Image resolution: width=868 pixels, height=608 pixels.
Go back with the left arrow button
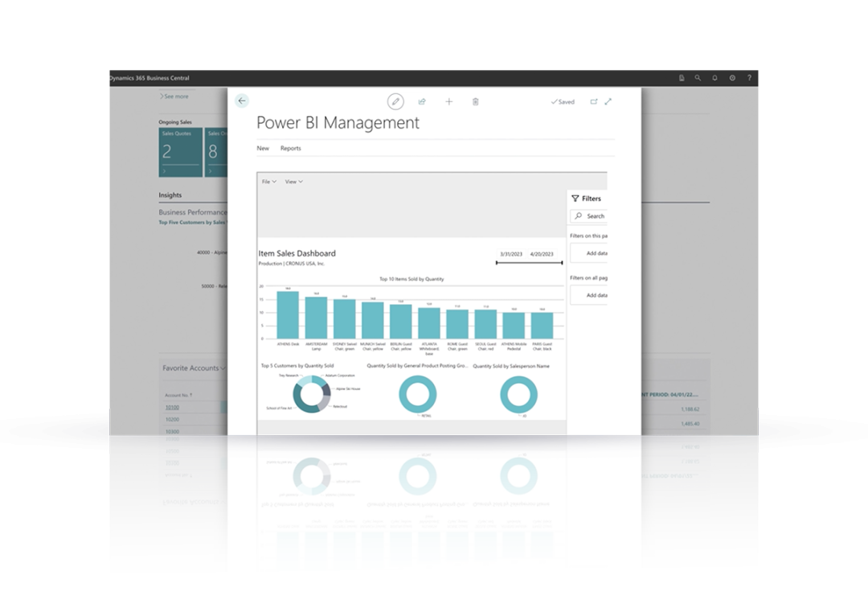[242, 101]
